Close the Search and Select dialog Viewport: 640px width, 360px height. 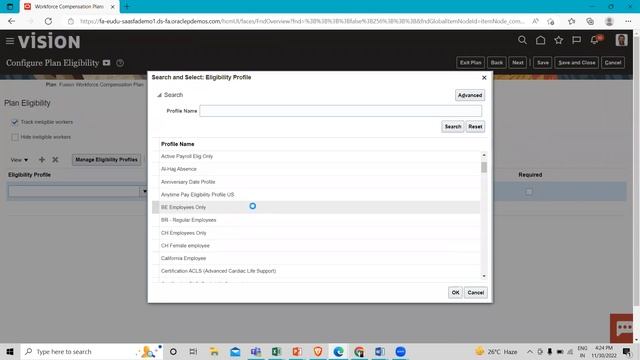pyautogui.click(x=484, y=78)
